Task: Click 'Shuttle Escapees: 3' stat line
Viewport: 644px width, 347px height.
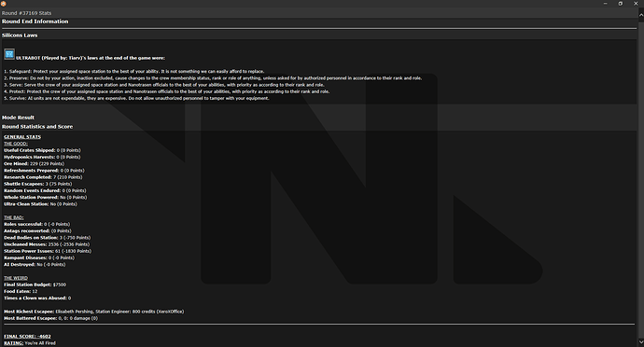Action: 38,184
